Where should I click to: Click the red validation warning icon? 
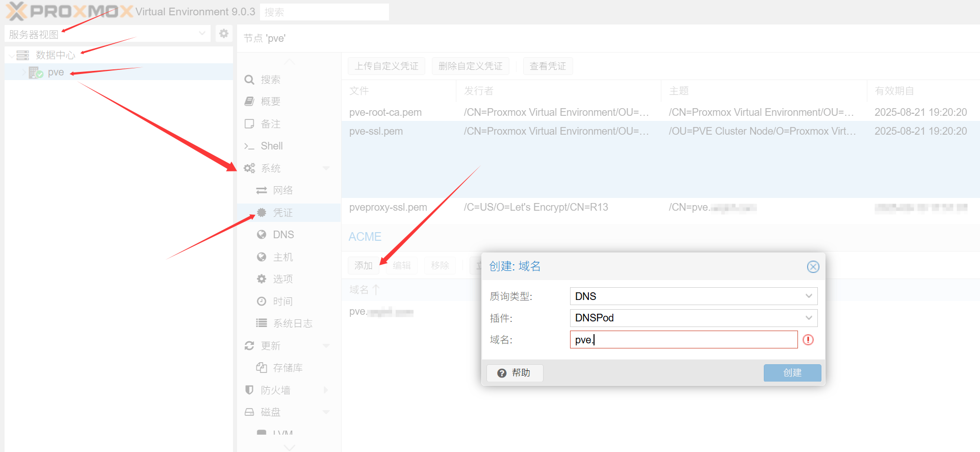808,340
